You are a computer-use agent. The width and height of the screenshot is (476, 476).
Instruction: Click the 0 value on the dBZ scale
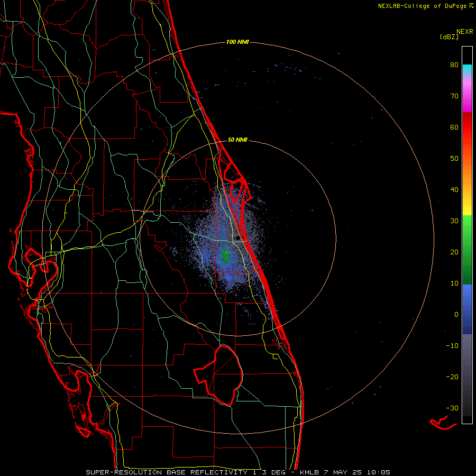click(x=456, y=315)
